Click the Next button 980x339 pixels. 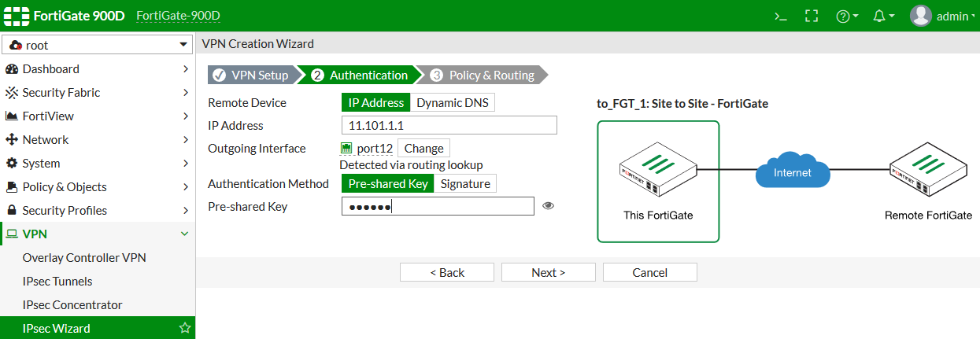(548, 272)
